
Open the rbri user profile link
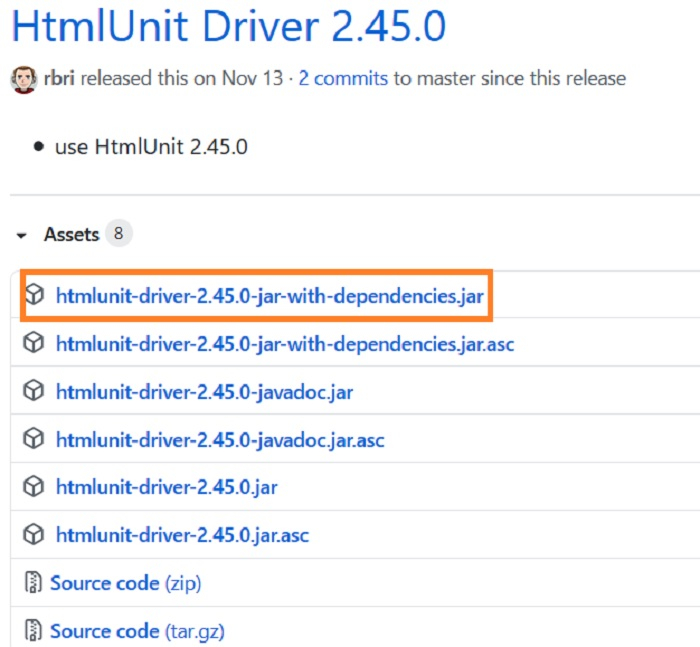pyautogui.click(x=59, y=78)
